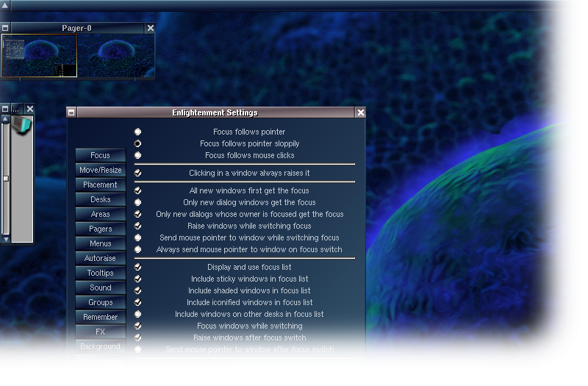Open the Autoraise settings page

pos(100,258)
